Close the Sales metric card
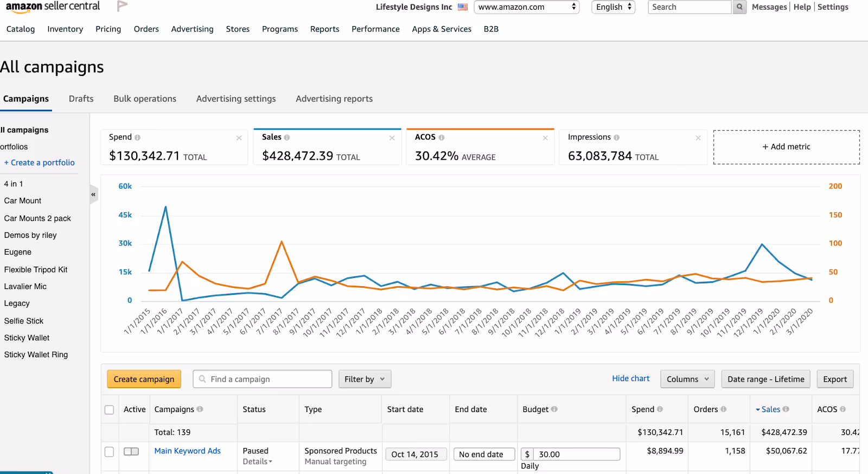The image size is (868, 474). (x=392, y=138)
